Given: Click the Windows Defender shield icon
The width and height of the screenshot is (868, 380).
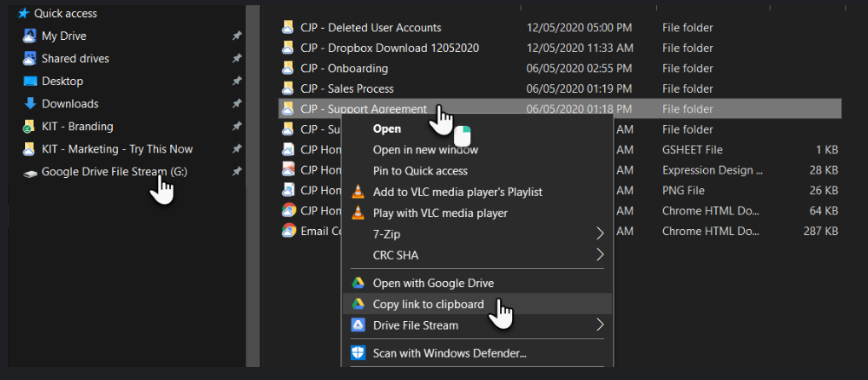Looking at the screenshot, I should point(358,352).
